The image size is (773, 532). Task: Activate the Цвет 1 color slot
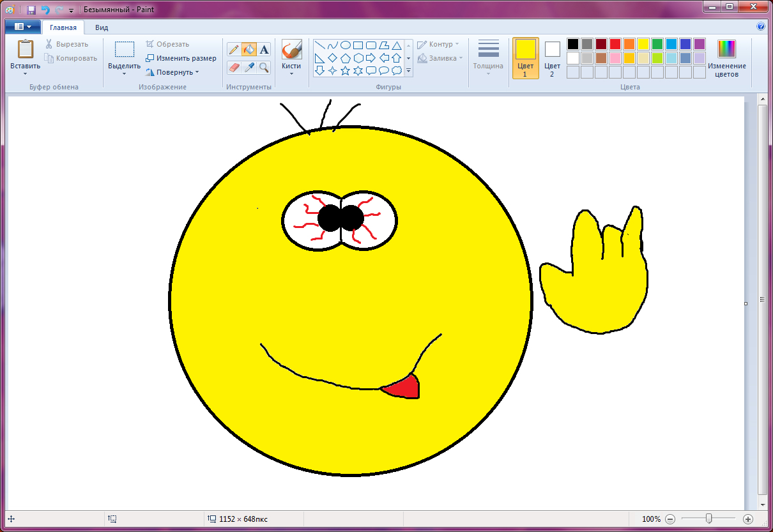525,57
